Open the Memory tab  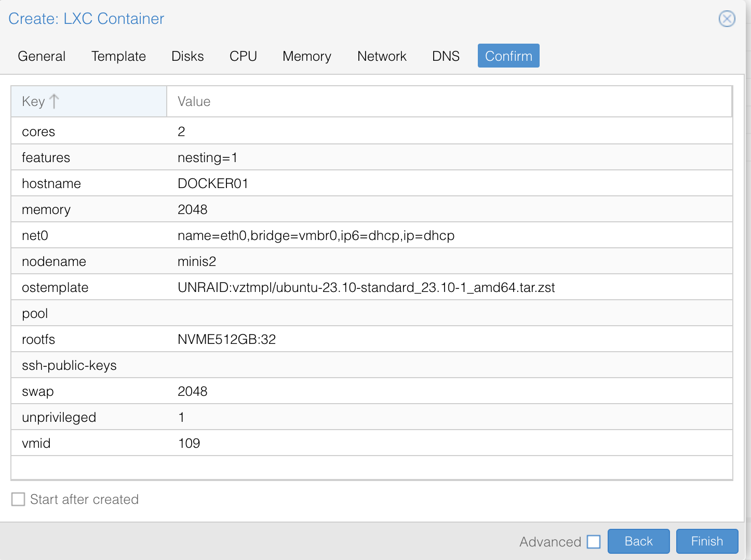tap(306, 56)
